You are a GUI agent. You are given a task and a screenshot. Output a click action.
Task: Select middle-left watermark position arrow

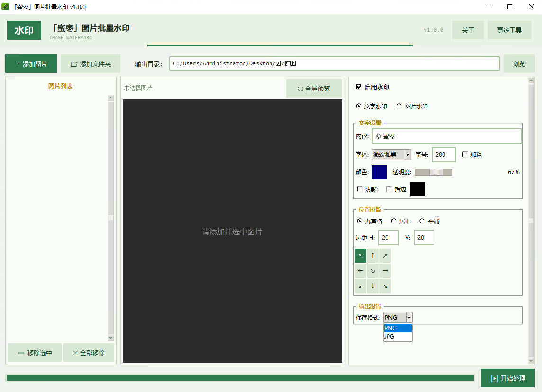click(361, 271)
